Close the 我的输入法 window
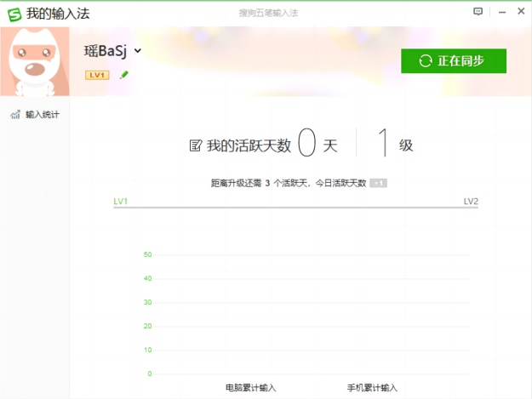 [x=521, y=12]
